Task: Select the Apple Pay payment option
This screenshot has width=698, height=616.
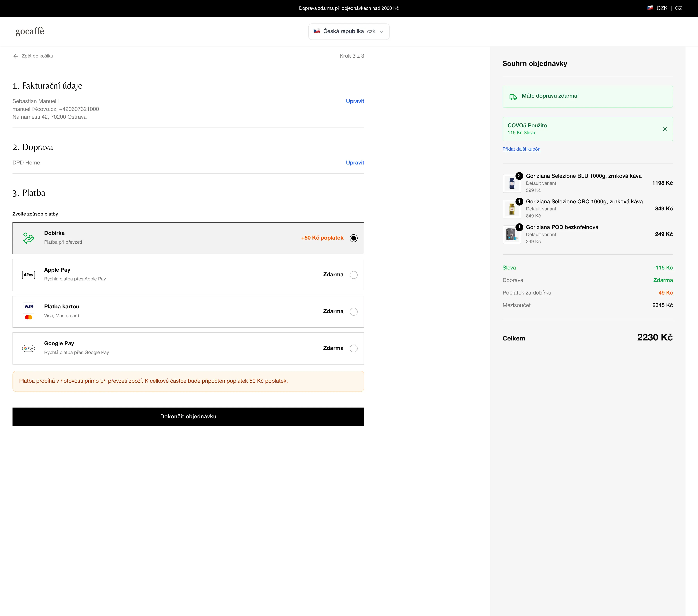Action: (x=354, y=275)
